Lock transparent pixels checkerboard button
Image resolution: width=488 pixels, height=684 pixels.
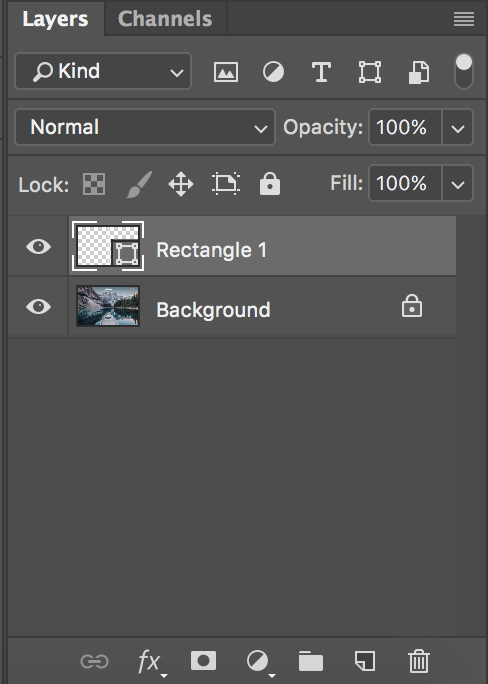94,184
